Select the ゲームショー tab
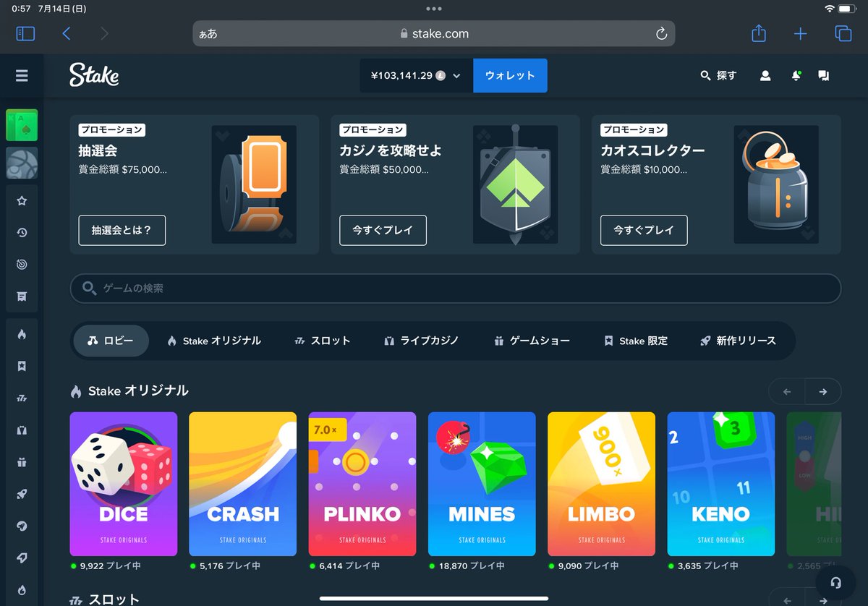Screen dimensions: 868x606 532,341
